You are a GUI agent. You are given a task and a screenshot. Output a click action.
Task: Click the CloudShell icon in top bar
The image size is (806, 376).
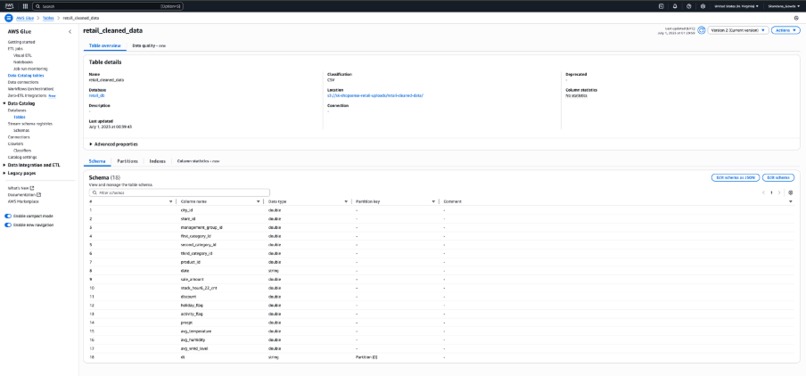[x=661, y=6]
